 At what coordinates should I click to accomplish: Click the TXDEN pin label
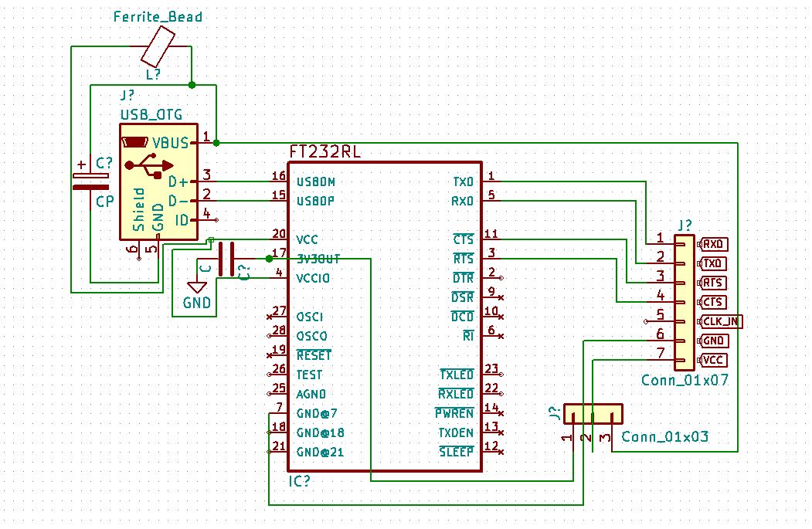[x=456, y=432]
